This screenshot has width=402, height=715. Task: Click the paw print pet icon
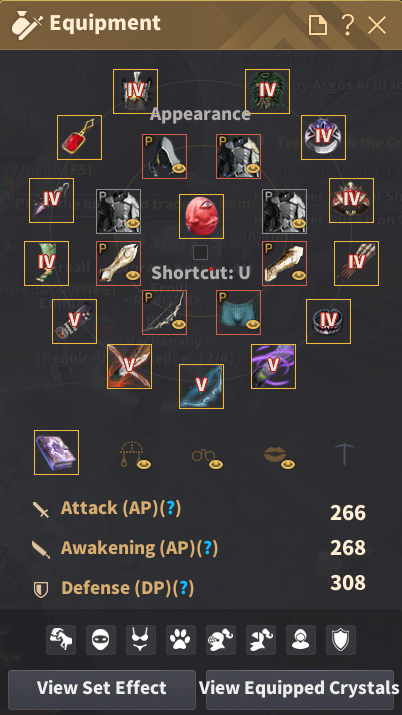tap(181, 640)
